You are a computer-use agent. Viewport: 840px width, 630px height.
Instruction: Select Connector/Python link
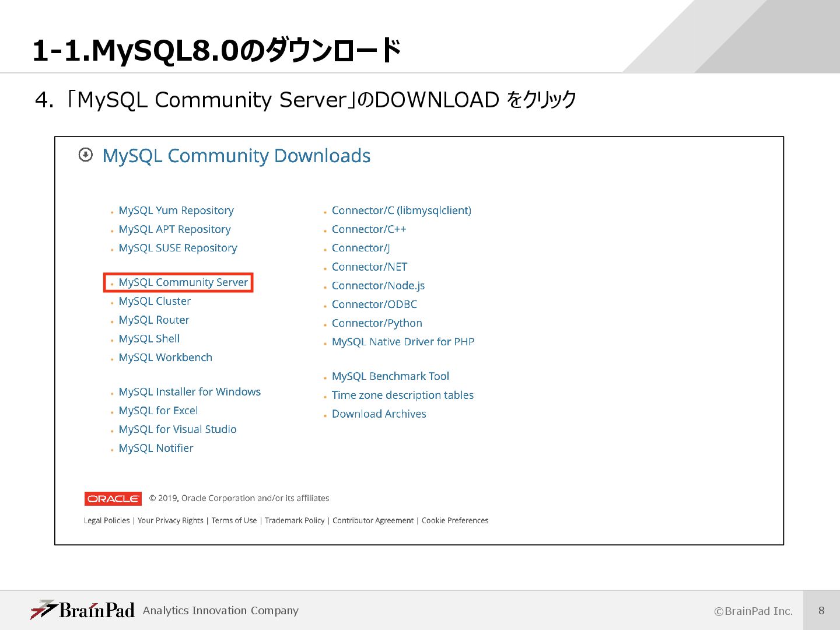(x=377, y=323)
